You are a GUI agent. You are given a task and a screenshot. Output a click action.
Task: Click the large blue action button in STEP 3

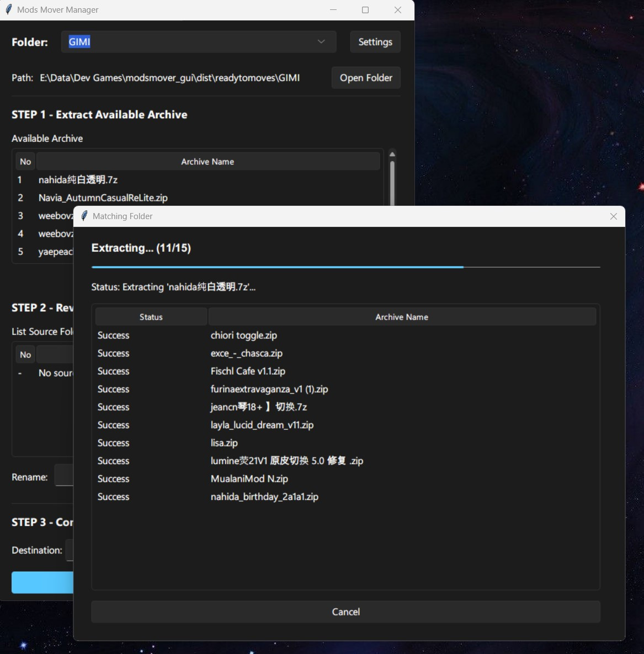[x=43, y=582]
